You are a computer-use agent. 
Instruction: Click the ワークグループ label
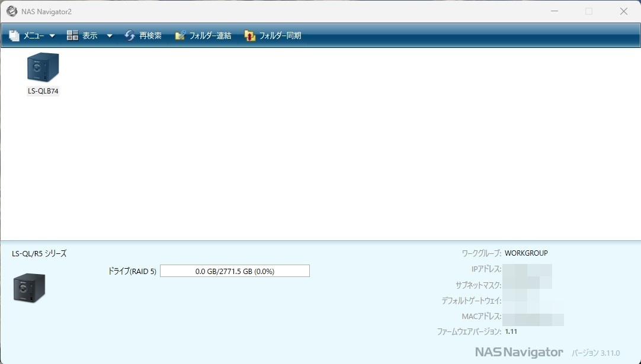482,253
